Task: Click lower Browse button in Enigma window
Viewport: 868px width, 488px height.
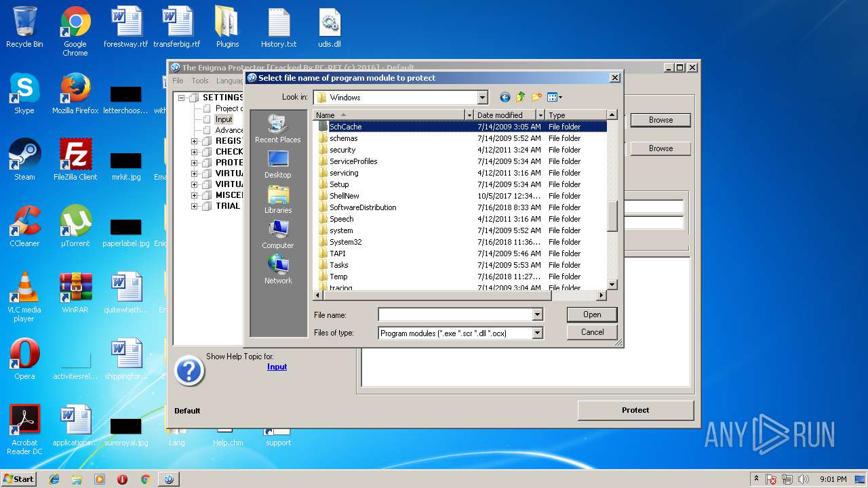Action: point(660,148)
